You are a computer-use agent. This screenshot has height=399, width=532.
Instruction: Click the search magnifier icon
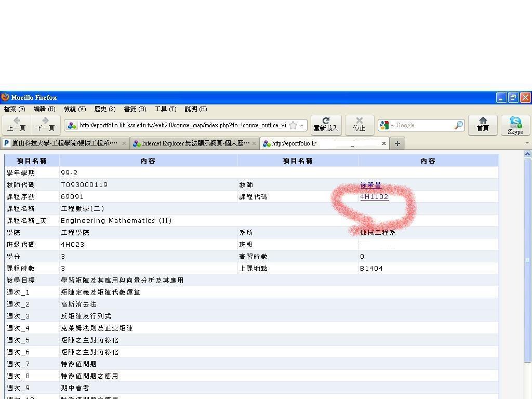458,125
